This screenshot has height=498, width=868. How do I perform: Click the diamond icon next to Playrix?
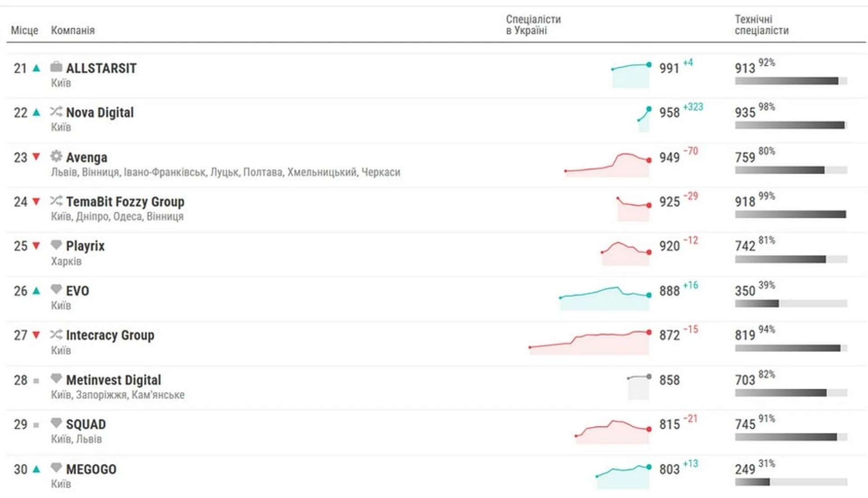pos(56,245)
